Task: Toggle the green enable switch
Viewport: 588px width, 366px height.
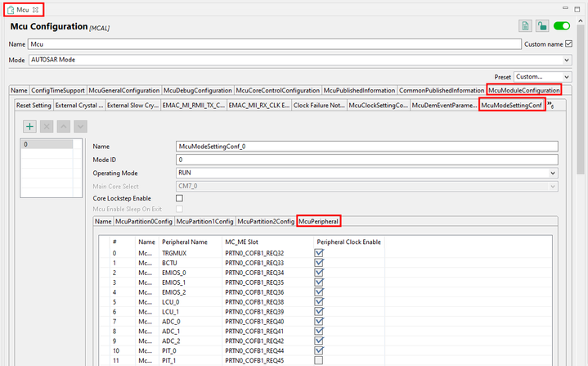Action: point(561,26)
